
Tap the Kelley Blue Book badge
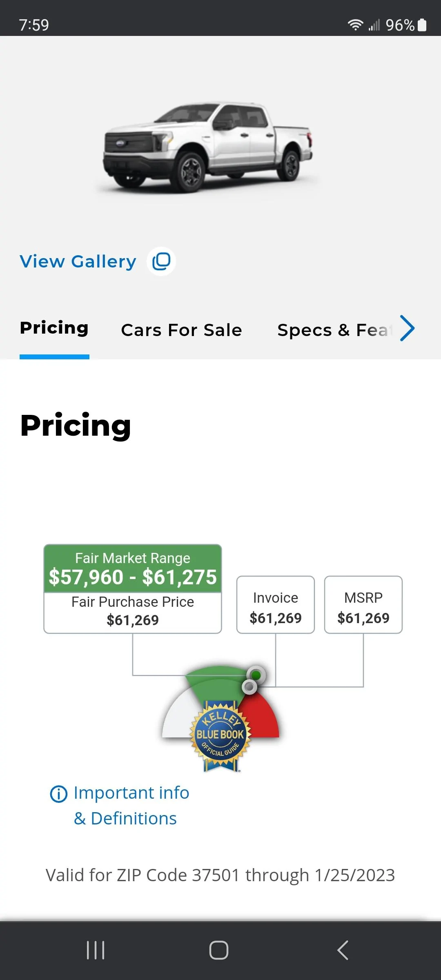click(220, 736)
